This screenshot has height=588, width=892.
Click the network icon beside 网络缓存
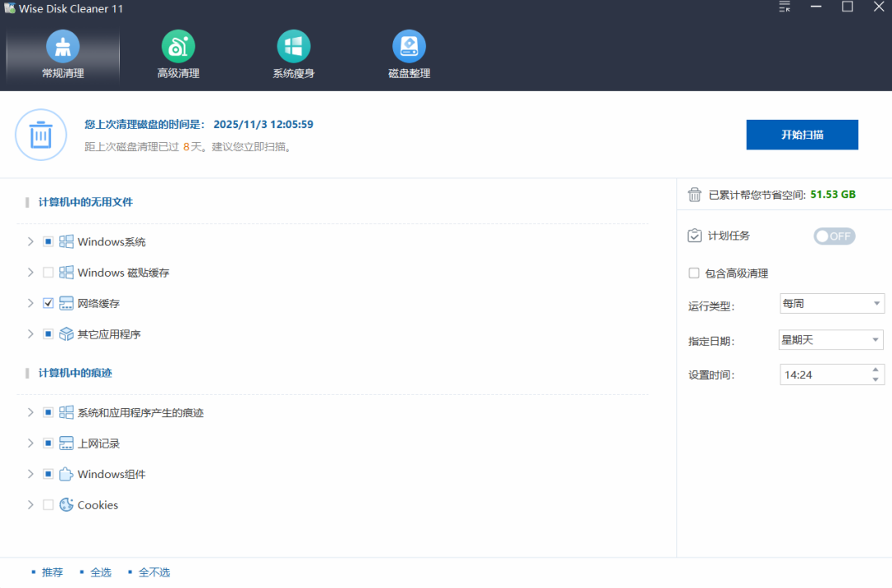click(66, 303)
